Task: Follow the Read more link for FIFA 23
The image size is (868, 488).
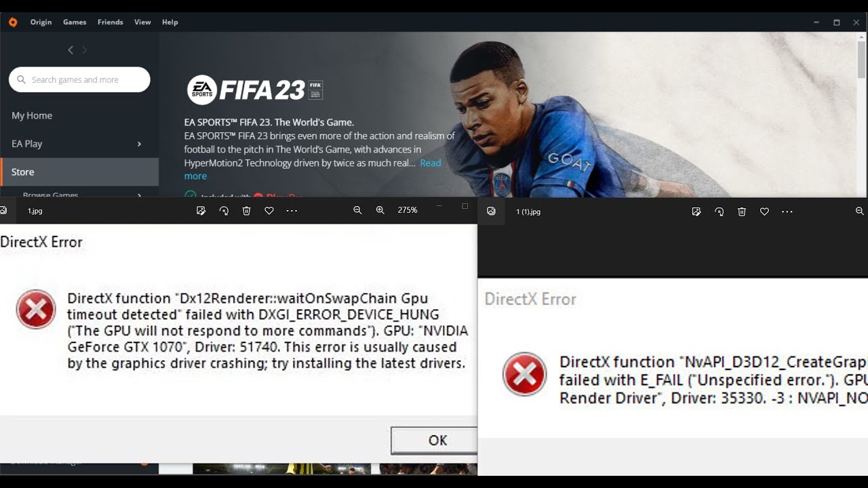Action: coord(313,169)
